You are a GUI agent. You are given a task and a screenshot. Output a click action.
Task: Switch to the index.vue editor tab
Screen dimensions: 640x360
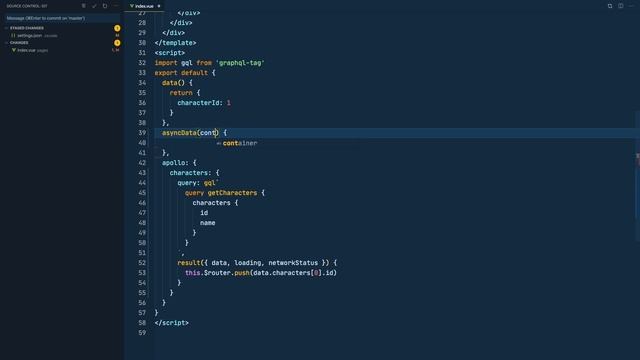144,6
